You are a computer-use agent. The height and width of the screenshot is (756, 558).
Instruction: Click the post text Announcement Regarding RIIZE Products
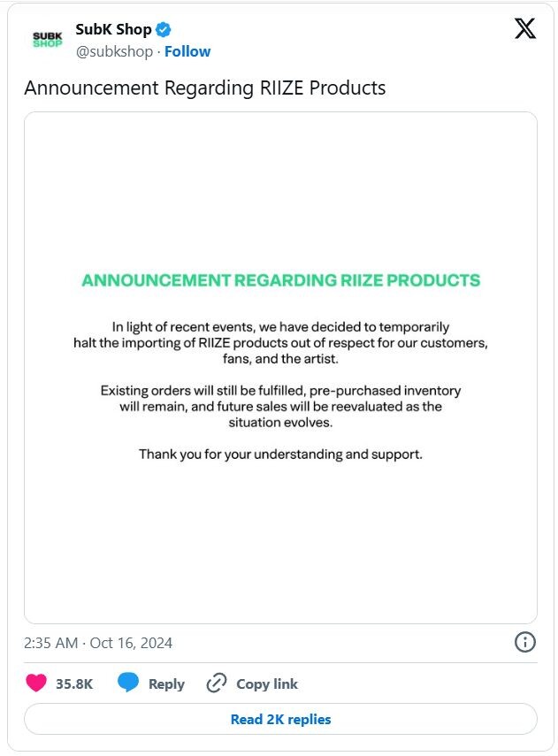pyautogui.click(x=205, y=88)
